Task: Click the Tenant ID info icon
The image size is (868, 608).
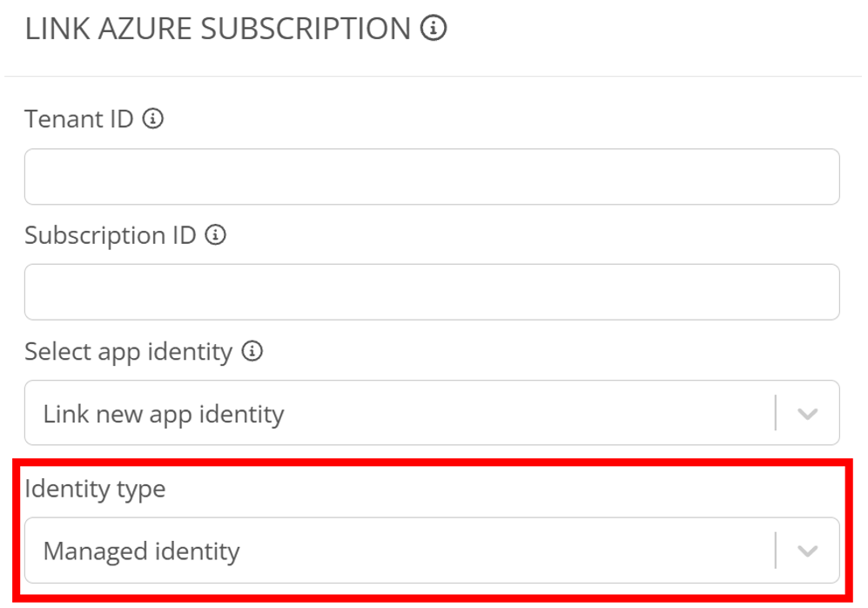Action: point(153,118)
